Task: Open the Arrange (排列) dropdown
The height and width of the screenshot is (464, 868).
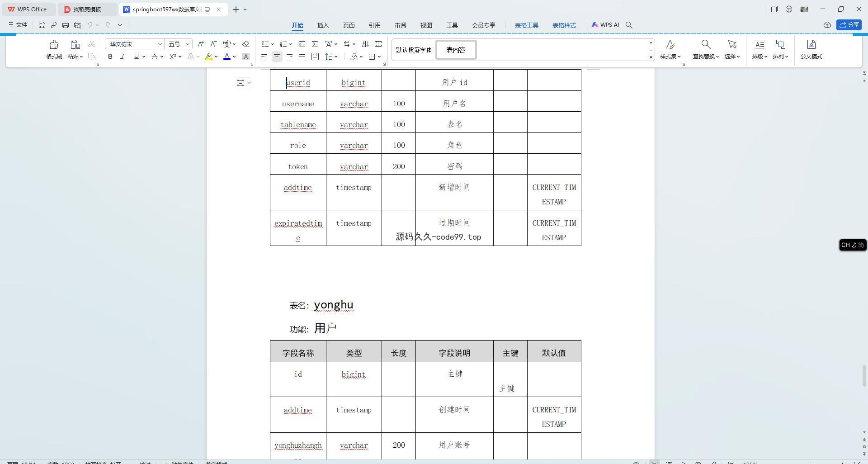Action: coord(780,57)
